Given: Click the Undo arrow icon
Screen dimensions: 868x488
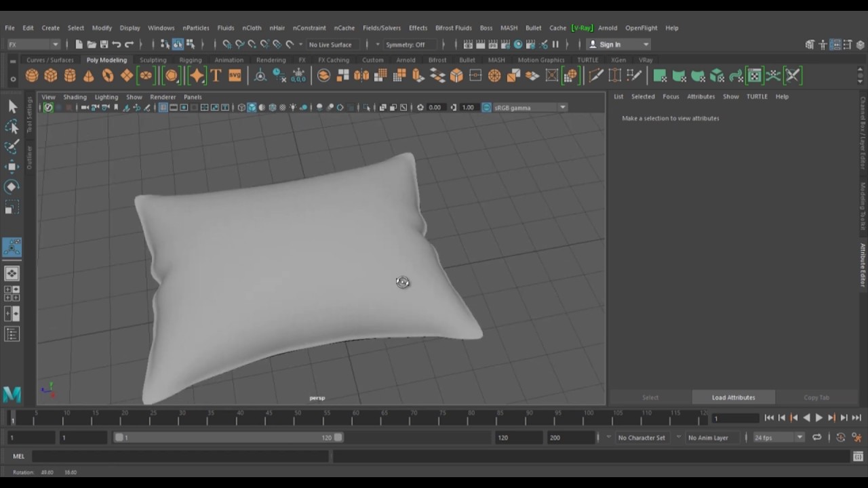Looking at the screenshot, I should coord(117,45).
